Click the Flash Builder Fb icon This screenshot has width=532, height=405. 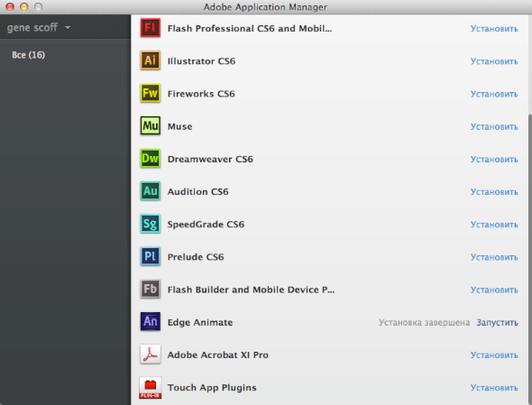(x=151, y=289)
